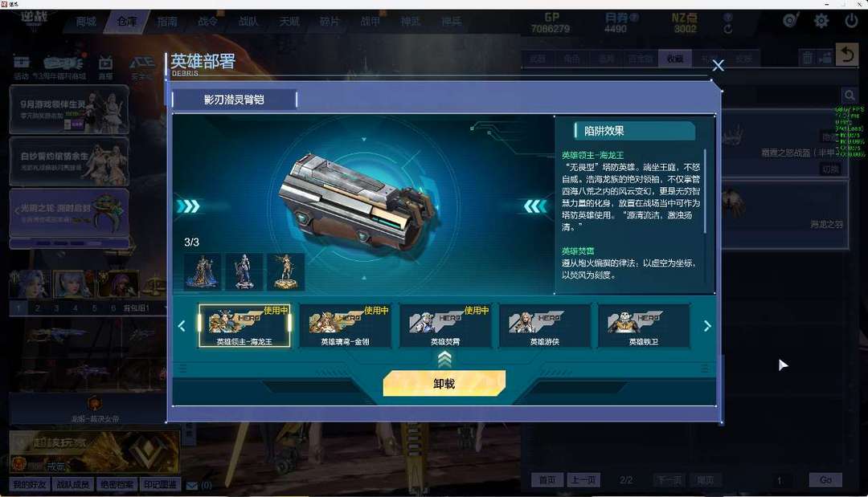Viewport: 868px width, 497px height.
Task: Pick the 英雄游侠 hero card
Action: [x=545, y=326]
